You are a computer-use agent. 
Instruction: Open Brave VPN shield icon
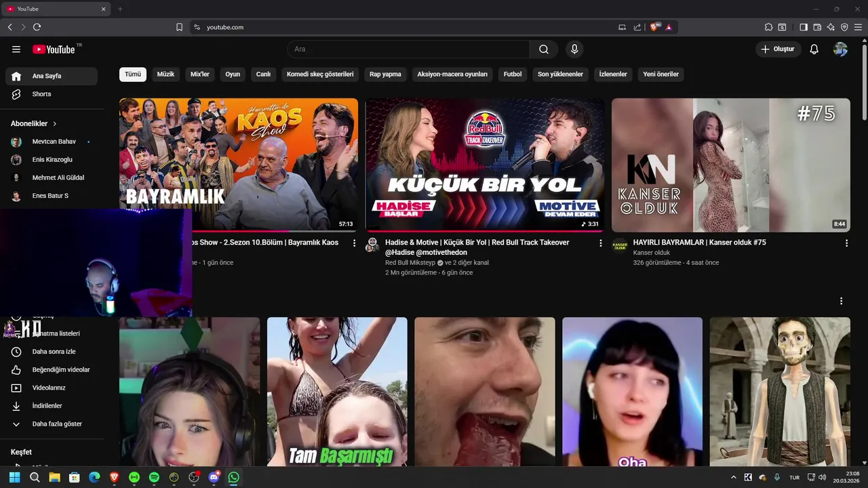pos(844,27)
